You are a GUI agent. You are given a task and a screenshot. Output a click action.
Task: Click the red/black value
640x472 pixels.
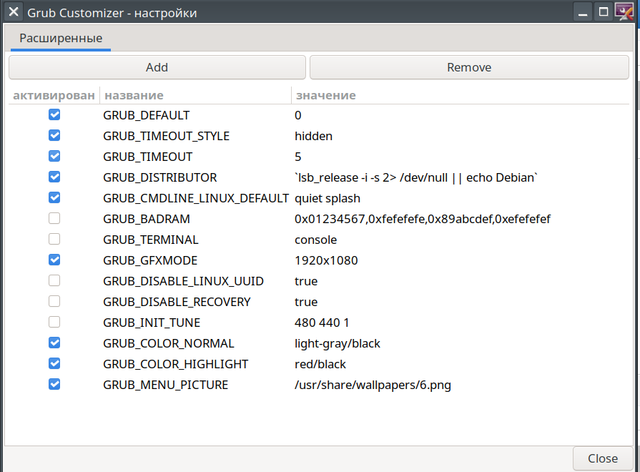click(320, 364)
